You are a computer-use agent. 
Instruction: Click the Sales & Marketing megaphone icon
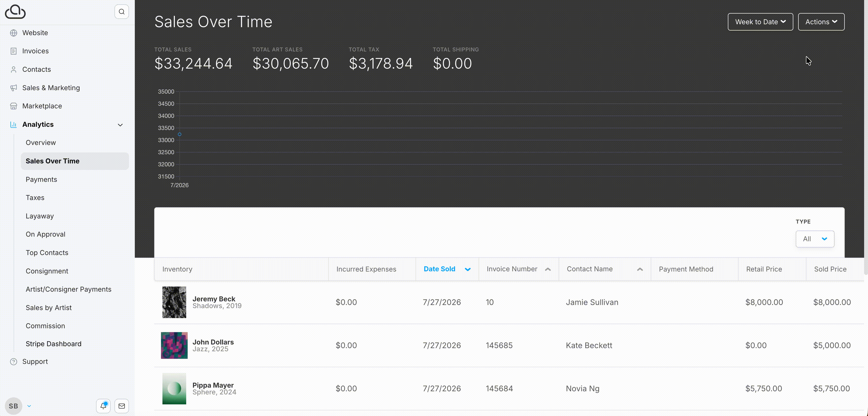pos(14,88)
